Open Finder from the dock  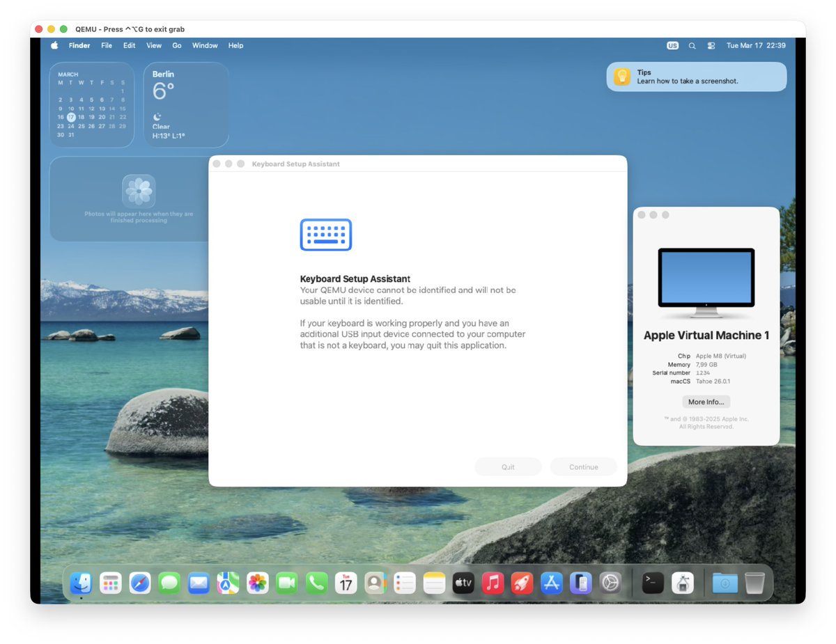point(82,583)
